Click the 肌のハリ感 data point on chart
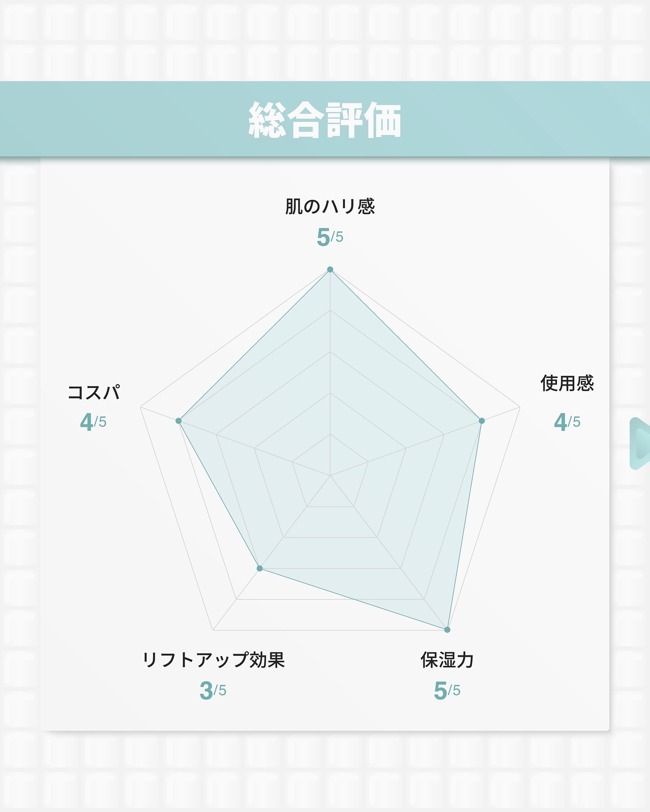The height and width of the screenshot is (812, 650). pyautogui.click(x=330, y=269)
